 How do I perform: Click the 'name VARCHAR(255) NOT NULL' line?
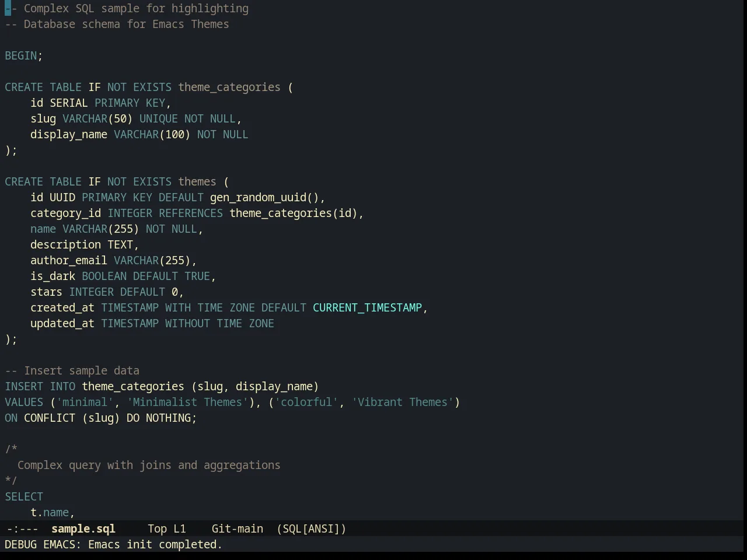(117, 229)
